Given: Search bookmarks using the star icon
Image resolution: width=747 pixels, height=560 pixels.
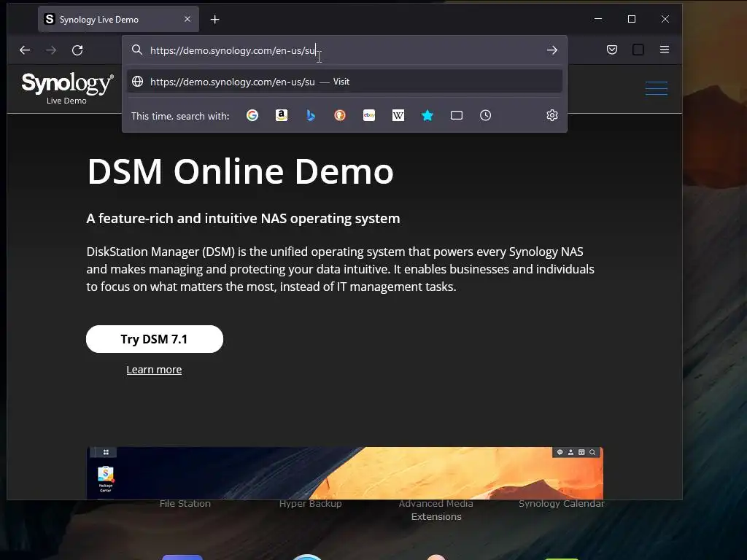Looking at the screenshot, I should tap(427, 115).
